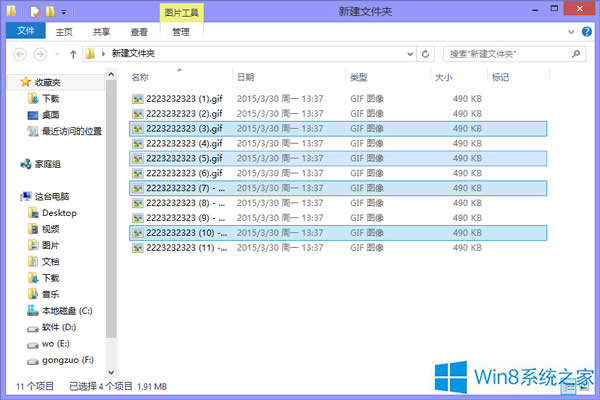Sort files by the 类型 column header

pyautogui.click(x=360, y=77)
